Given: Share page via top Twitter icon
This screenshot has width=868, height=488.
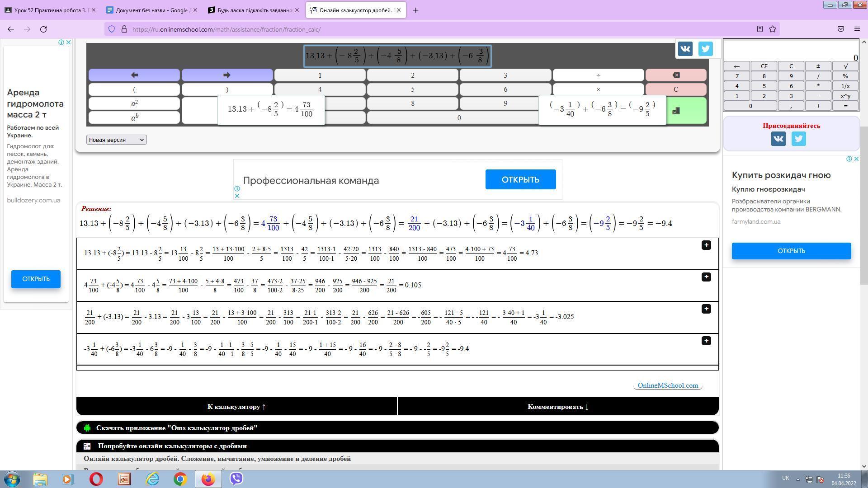Looking at the screenshot, I should [705, 49].
